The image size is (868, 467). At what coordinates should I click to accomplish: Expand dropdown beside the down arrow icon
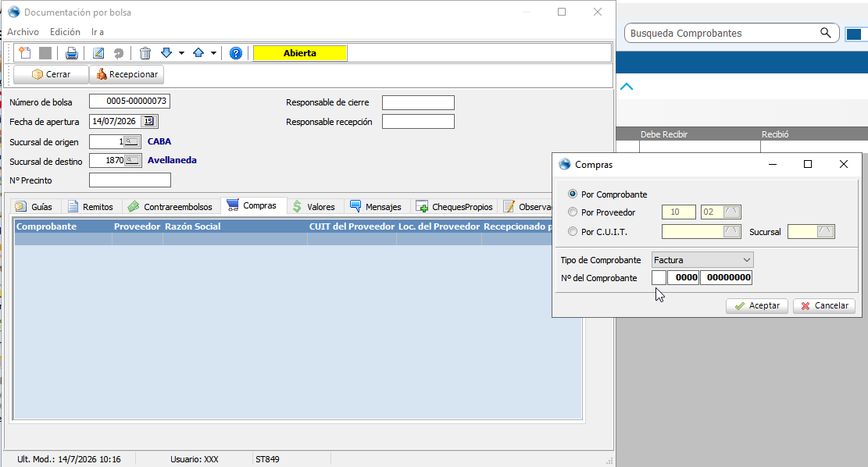click(x=181, y=53)
